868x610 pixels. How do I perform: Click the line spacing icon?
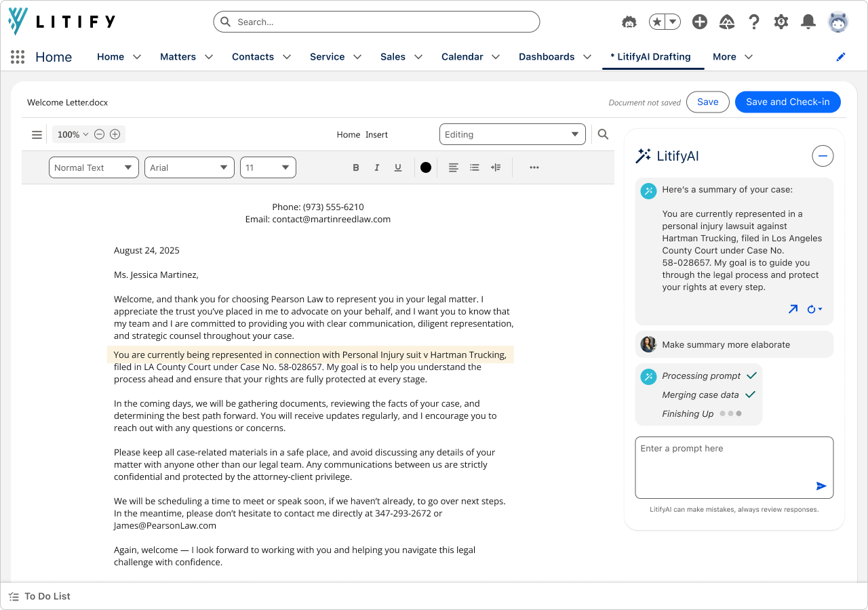[496, 167]
